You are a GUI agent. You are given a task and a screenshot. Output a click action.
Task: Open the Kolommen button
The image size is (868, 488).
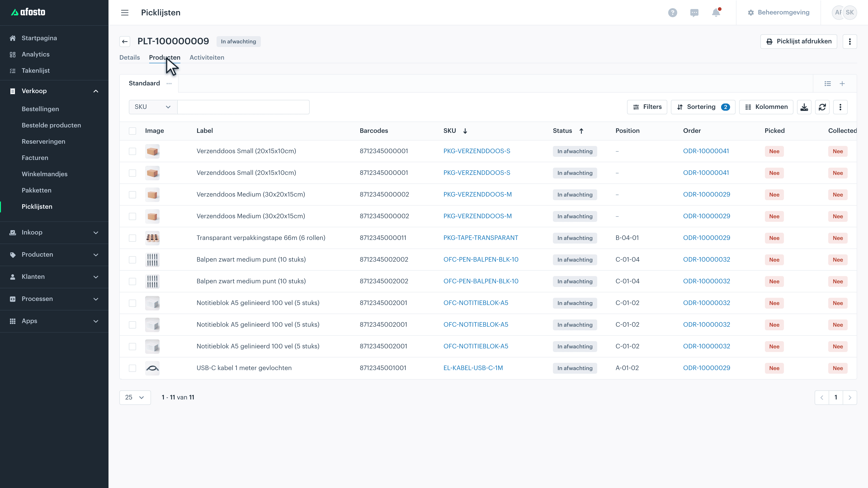[766, 107]
